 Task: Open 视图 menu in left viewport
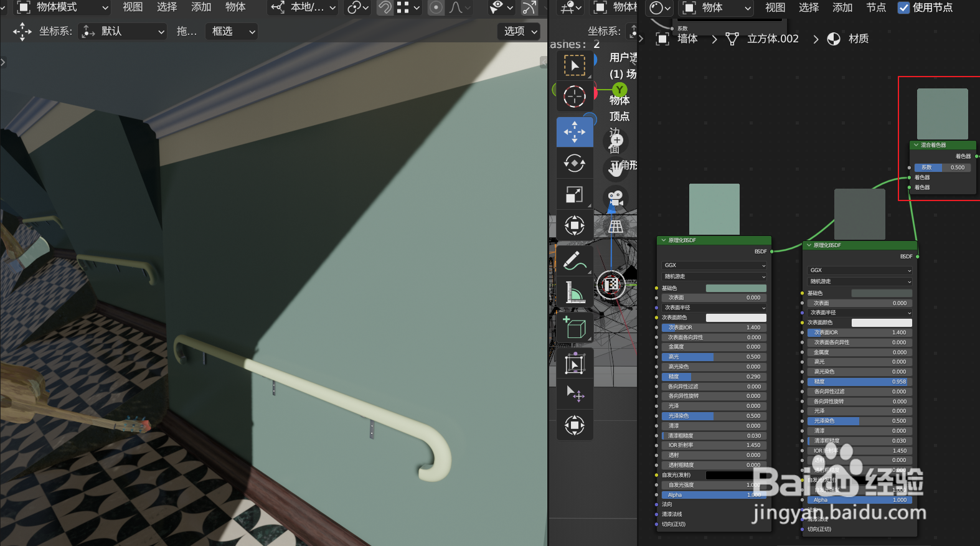pos(133,7)
